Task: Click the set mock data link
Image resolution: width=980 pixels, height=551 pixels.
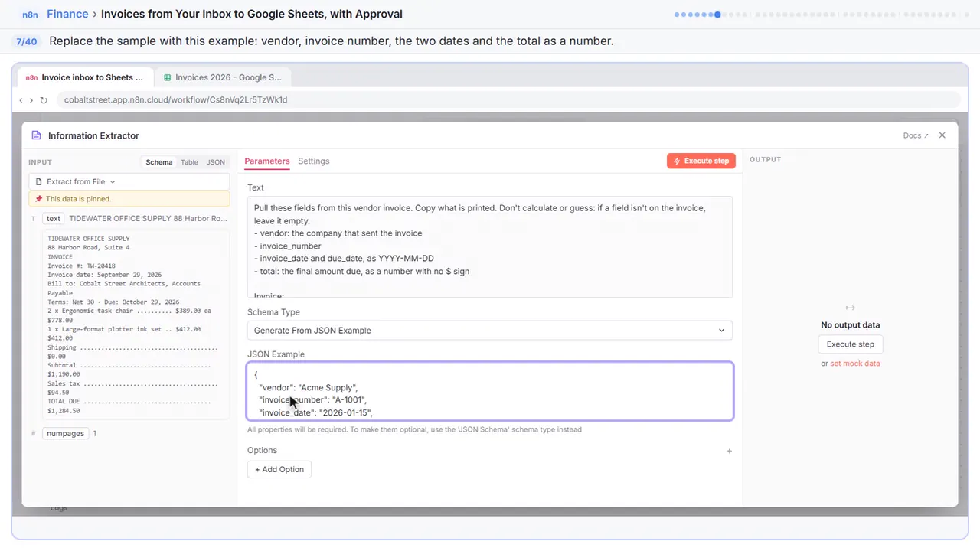Action: point(855,364)
